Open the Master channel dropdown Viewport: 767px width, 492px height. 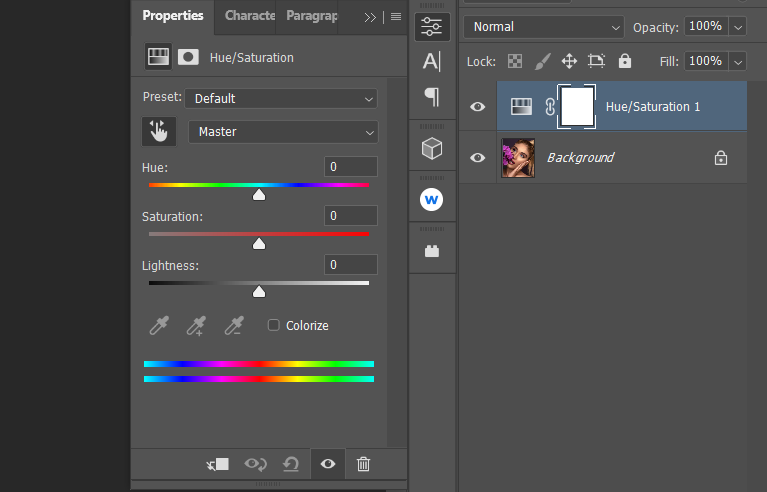click(283, 132)
